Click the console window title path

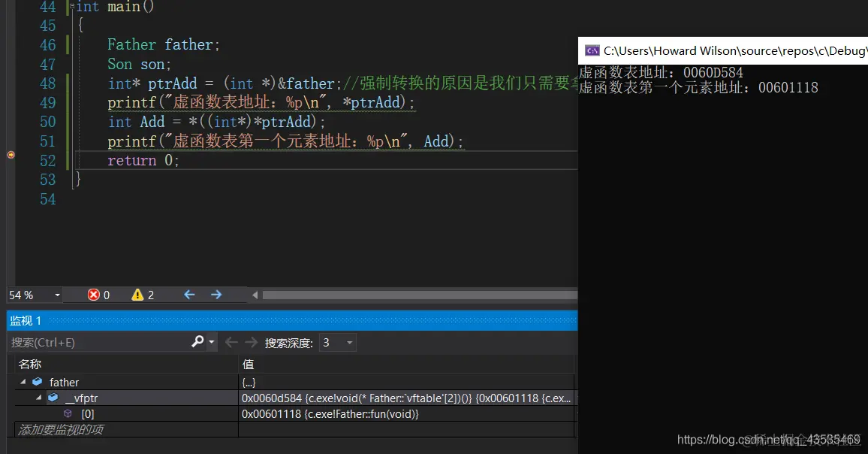(x=735, y=51)
